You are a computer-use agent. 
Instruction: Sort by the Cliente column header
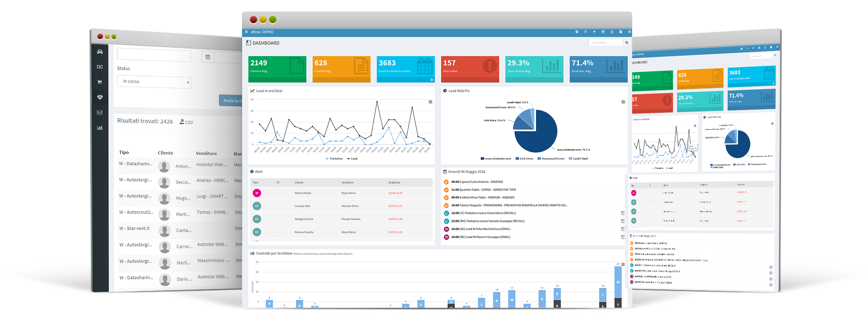click(x=165, y=153)
